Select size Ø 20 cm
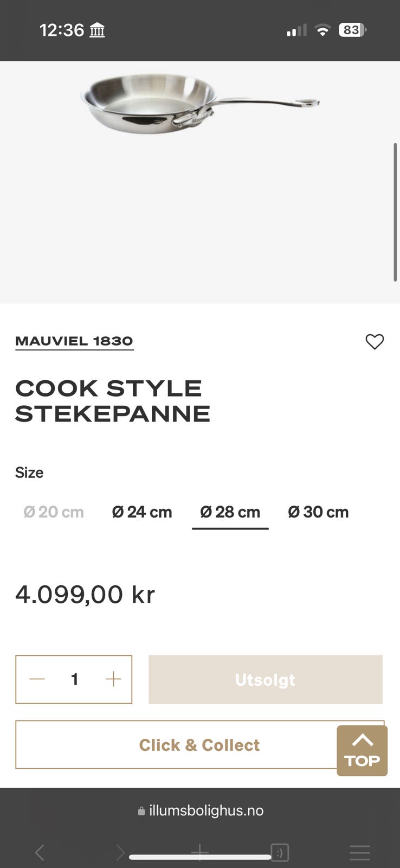 point(54,512)
